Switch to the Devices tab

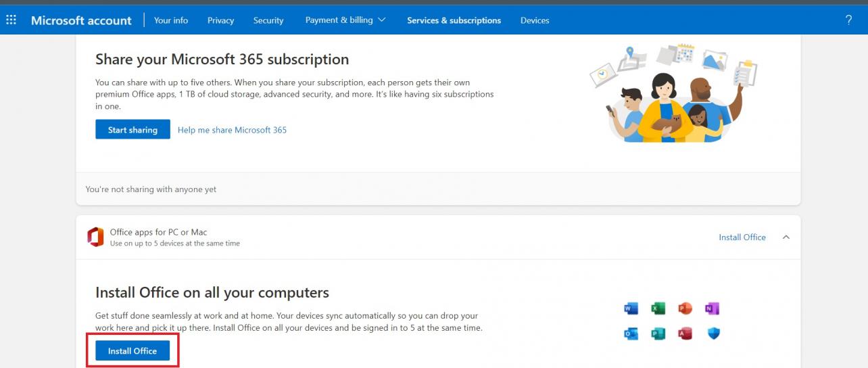[x=535, y=20]
